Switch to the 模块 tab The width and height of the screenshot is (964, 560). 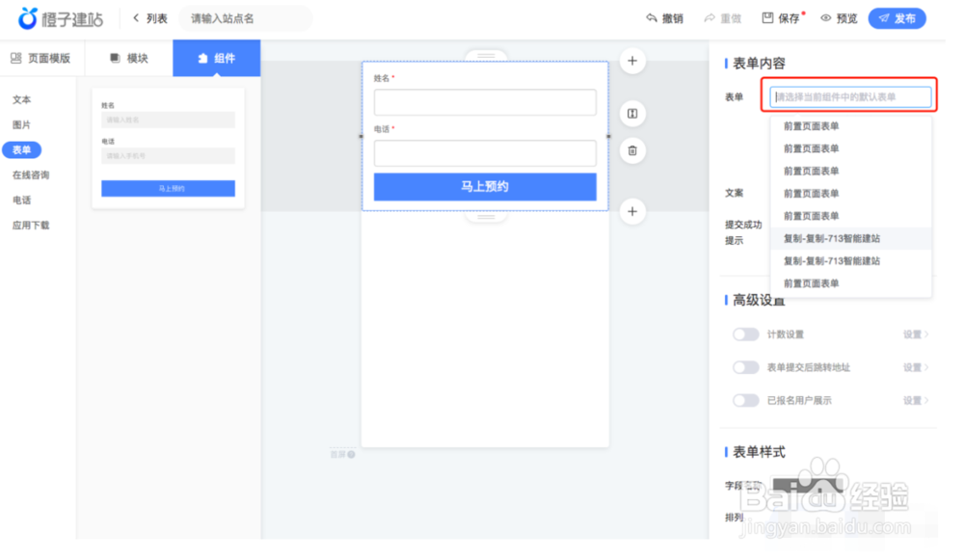tap(128, 58)
